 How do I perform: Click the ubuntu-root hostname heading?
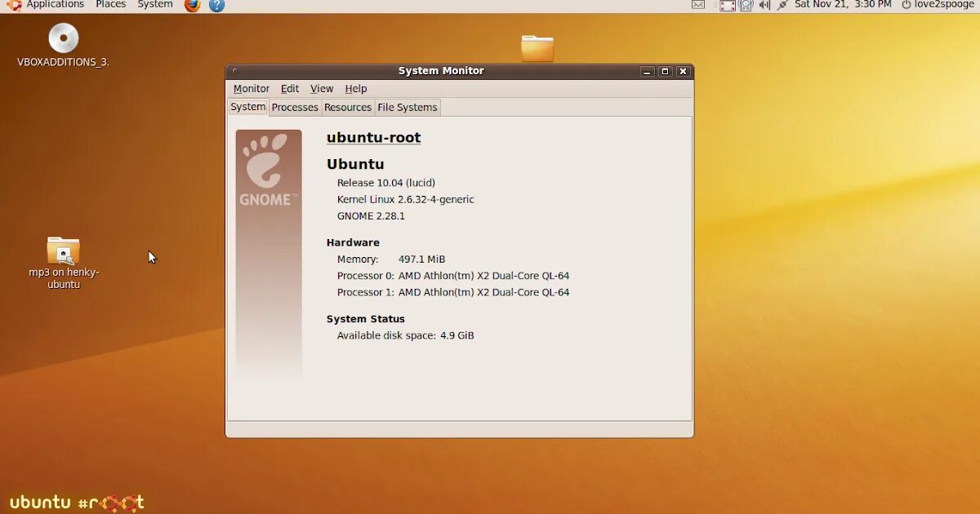(373, 138)
